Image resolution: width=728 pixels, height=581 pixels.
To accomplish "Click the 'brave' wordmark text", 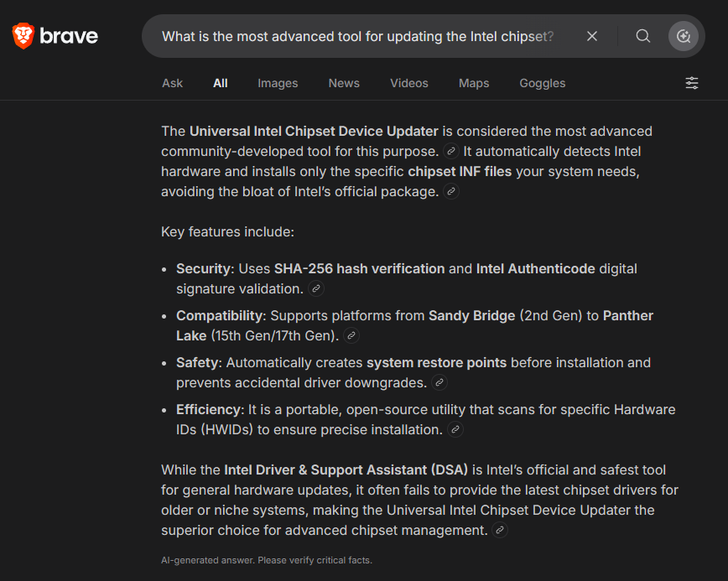I will (69, 36).
